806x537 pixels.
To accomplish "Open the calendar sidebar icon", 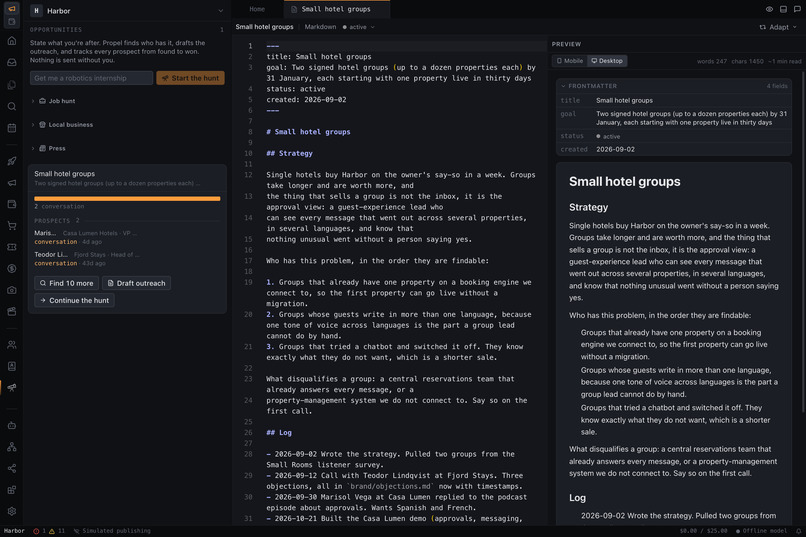I will [x=11, y=128].
